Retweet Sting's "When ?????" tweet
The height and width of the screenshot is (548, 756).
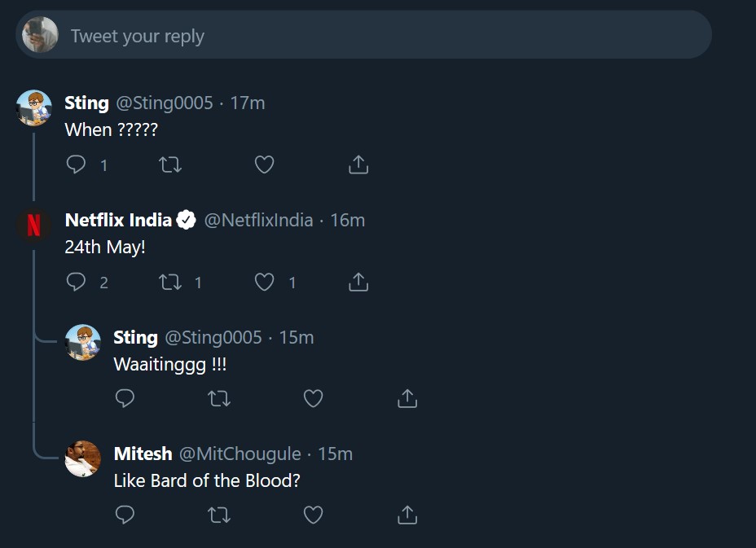tap(170, 164)
